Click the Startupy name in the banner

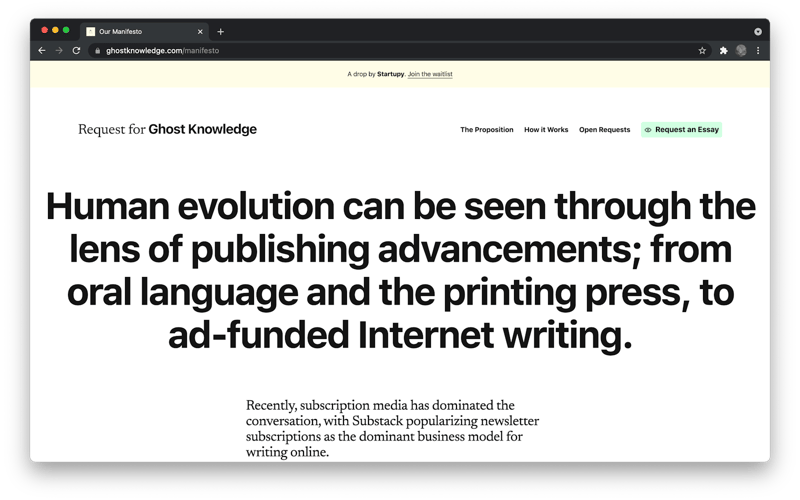[390, 74]
